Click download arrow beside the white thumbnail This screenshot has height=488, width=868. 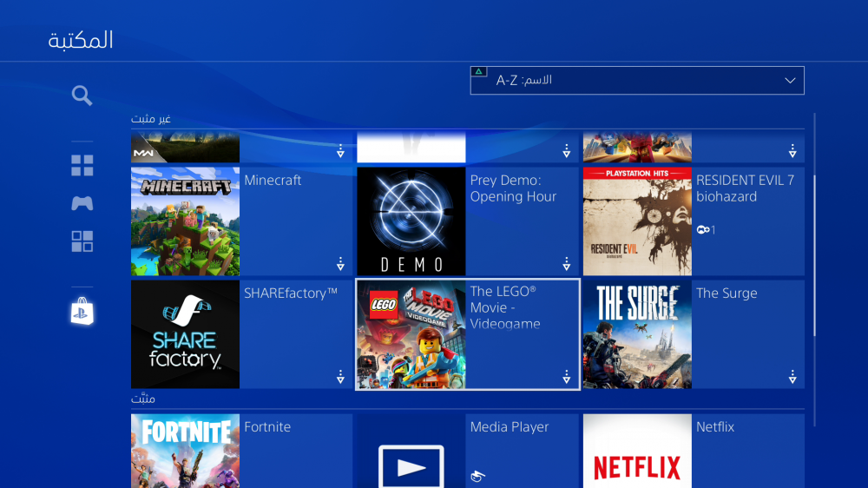coord(566,151)
